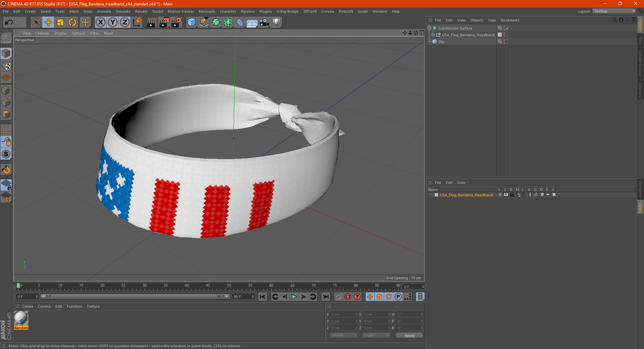Viewport: 644px width, 349px height.
Task: Add a Camera object
Action: 264,22
